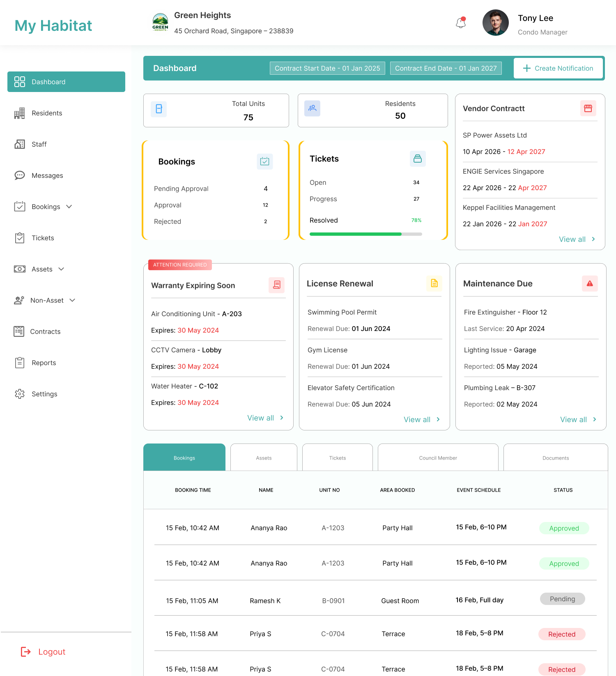
Task: Click the Non-Asset people icon
Action: click(19, 300)
